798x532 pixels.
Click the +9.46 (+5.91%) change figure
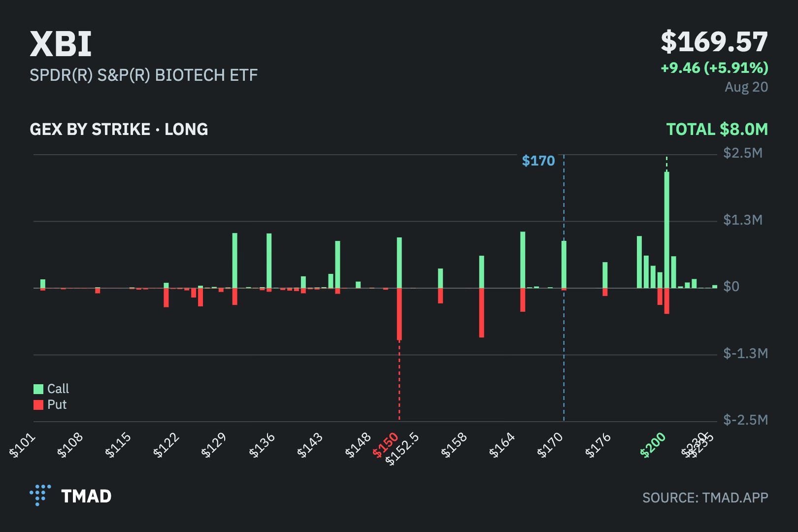714,67
